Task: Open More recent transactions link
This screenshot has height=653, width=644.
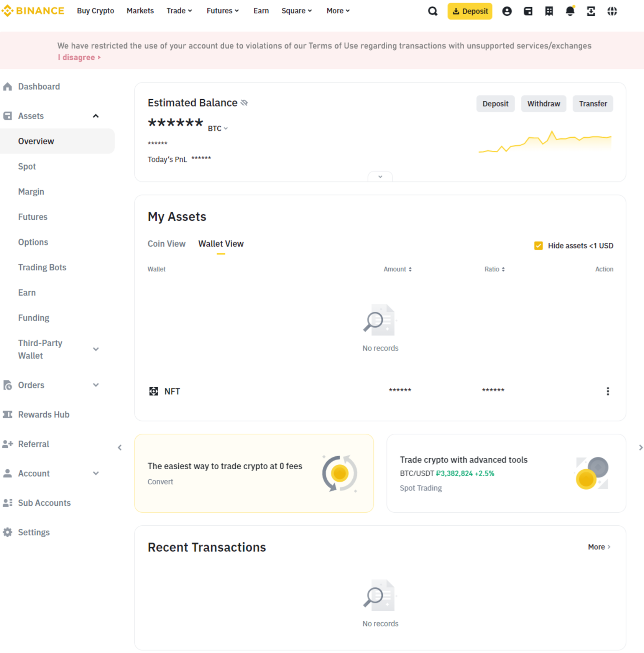Action: (599, 547)
